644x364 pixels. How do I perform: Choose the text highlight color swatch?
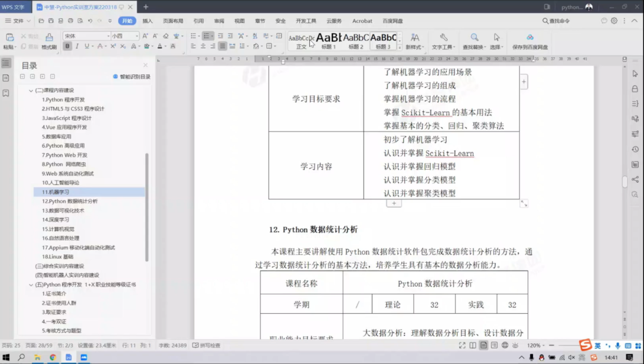(x=146, y=47)
